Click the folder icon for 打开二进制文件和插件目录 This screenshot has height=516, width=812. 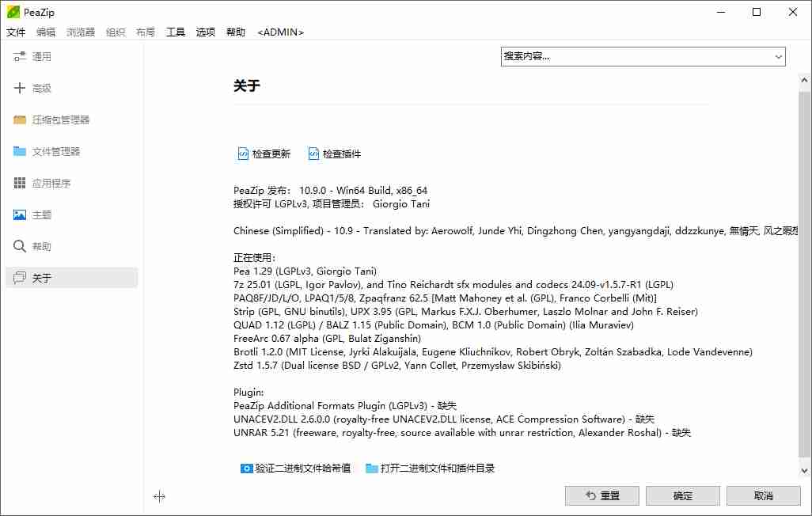pyautogui.click(x=370, y=468)
